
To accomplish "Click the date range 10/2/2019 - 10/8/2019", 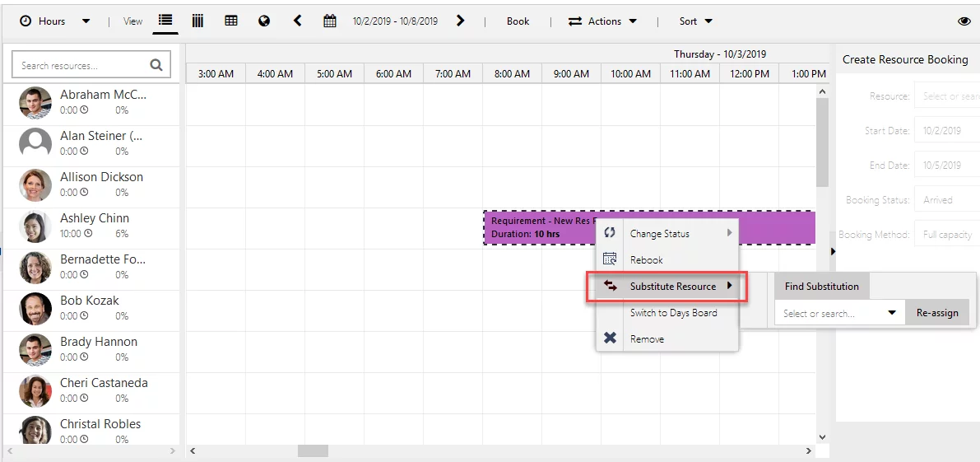I will point(395,21).
